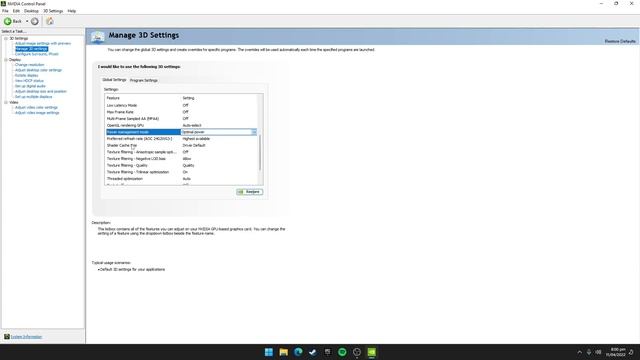The width and height of the screenshot is (640, 360).
Task: Click the Forward navigation arrow button
Action: (x=35, y=21)
